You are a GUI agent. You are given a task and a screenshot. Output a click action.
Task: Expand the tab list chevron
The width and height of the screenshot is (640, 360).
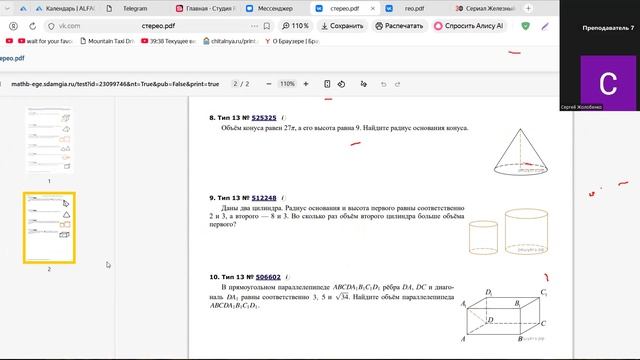pos(7,8)
